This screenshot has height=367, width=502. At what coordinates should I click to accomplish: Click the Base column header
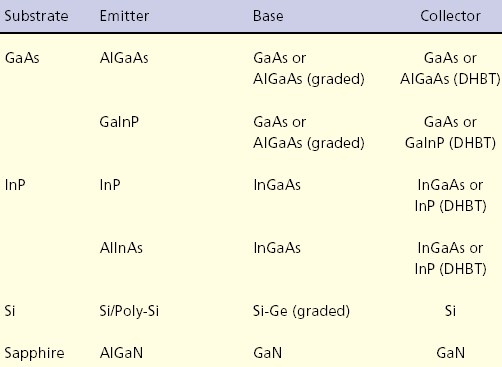268,16
